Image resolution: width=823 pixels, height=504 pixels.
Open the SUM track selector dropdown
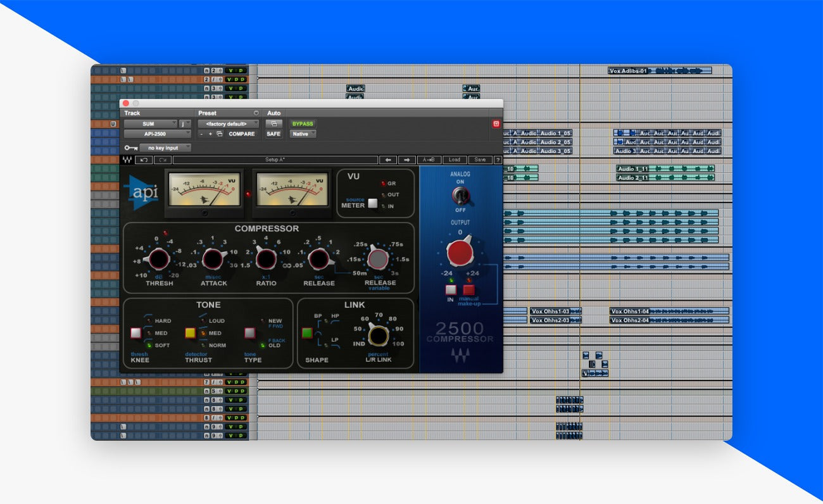click(151, 124)
